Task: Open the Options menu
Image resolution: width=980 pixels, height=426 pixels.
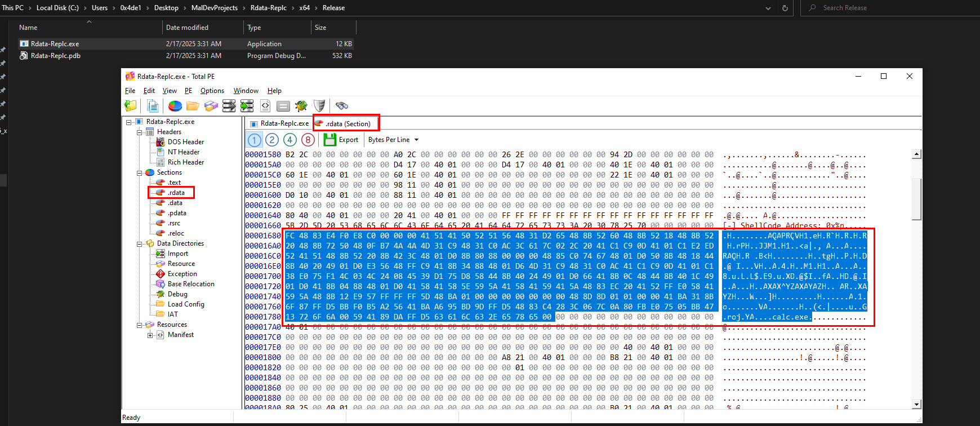Action: point(212,91)
